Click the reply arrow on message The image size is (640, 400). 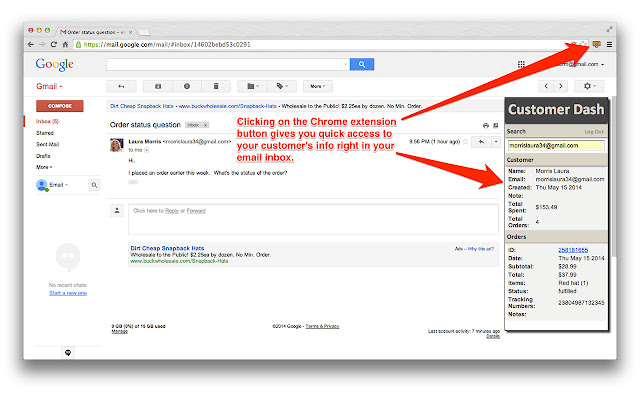[x=482, y=142]
